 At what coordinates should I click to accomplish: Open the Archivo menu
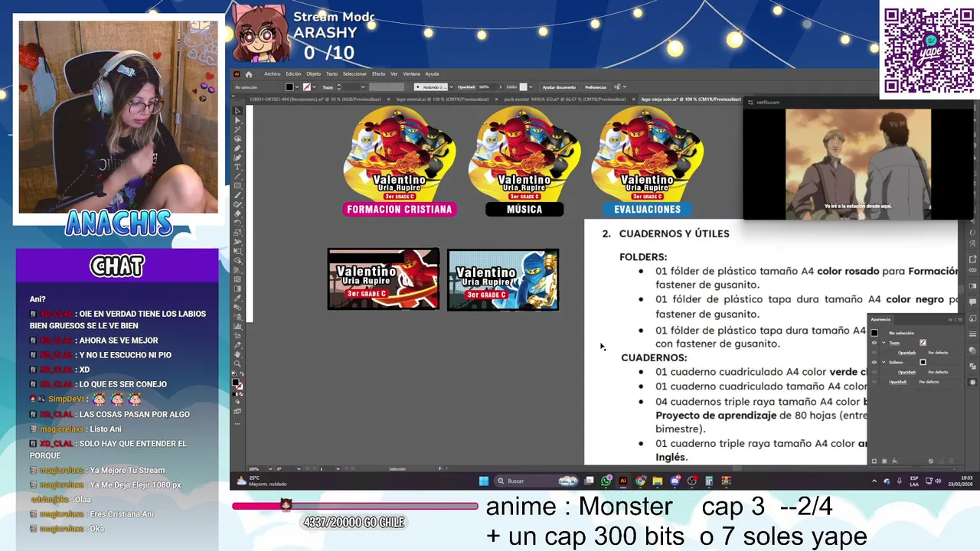click(x=273, y=73)
